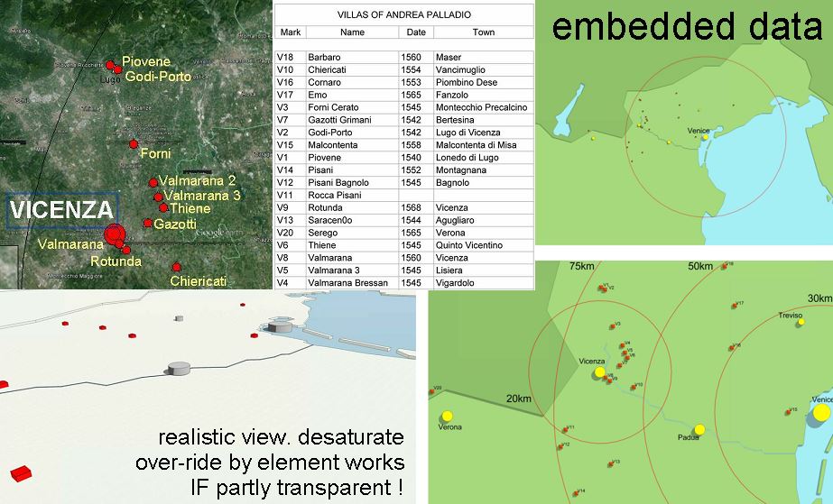Viewport: 833px width, 504px height.
Task: Click the red marker beside the Forni label
Action: point(134,143)
